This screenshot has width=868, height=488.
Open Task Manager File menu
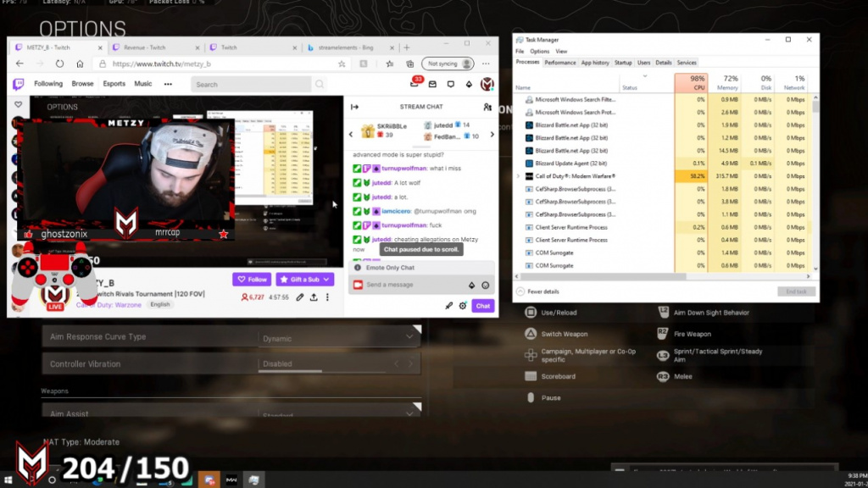click(x=520, y=52)
